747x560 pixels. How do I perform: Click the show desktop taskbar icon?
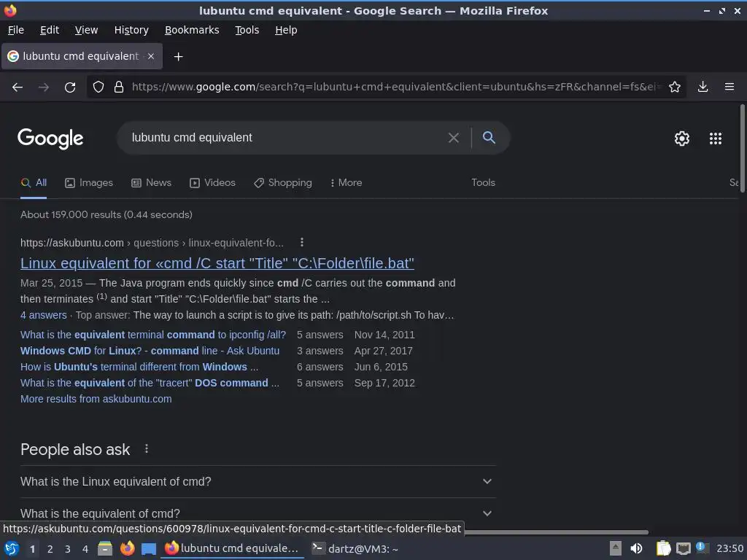[149, 548]
